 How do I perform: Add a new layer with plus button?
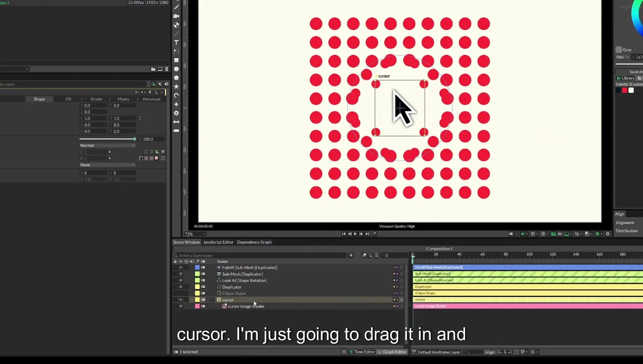[x=351, y=255]
